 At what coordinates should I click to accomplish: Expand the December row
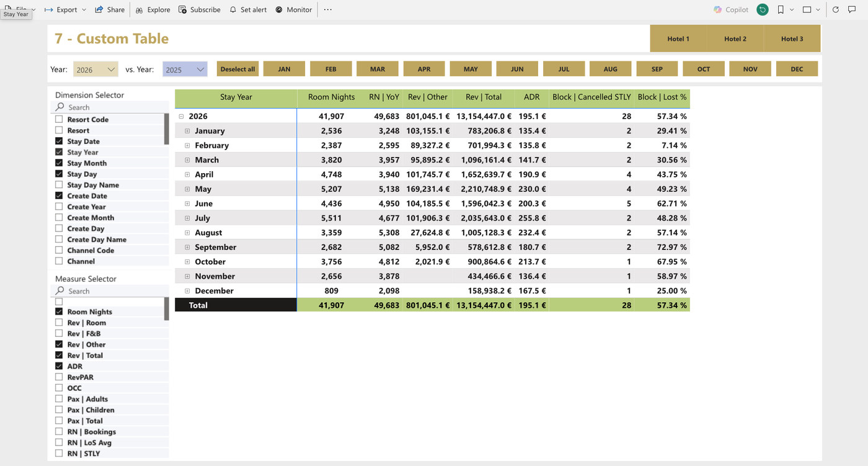pos(187,290)
